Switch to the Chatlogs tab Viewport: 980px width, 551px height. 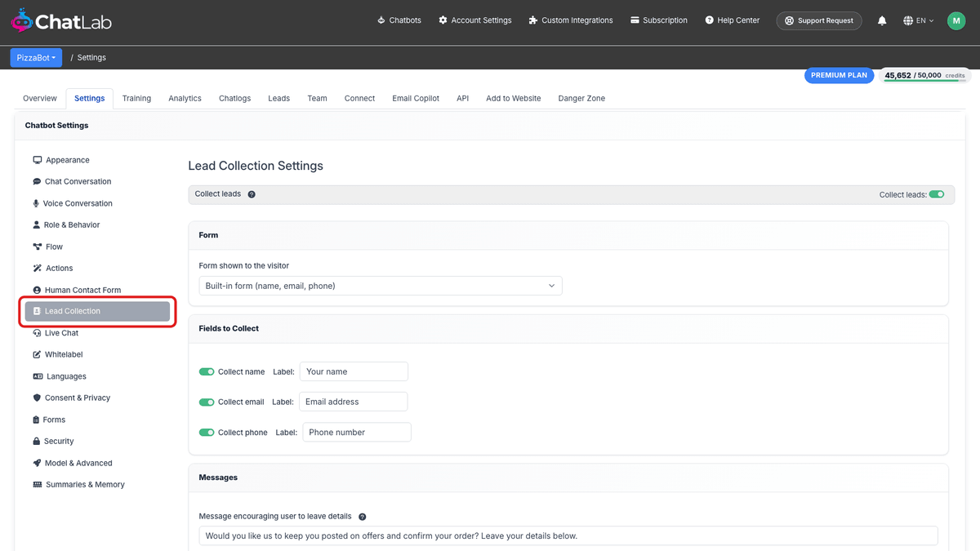[x=234, y=98]
